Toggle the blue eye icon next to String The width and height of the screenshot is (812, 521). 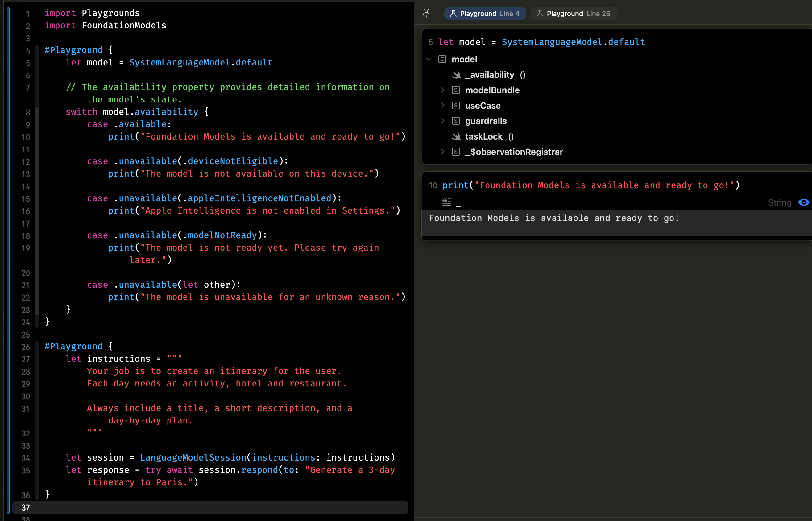803,202
